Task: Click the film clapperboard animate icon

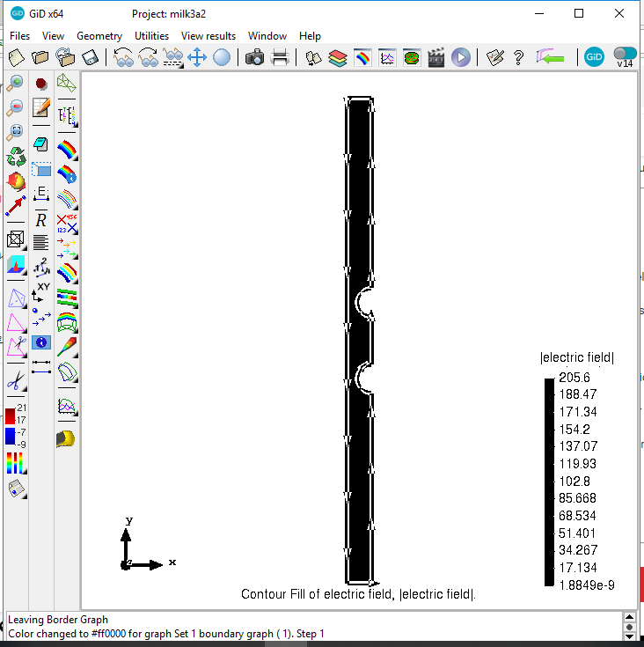Action: click(435, 58)
